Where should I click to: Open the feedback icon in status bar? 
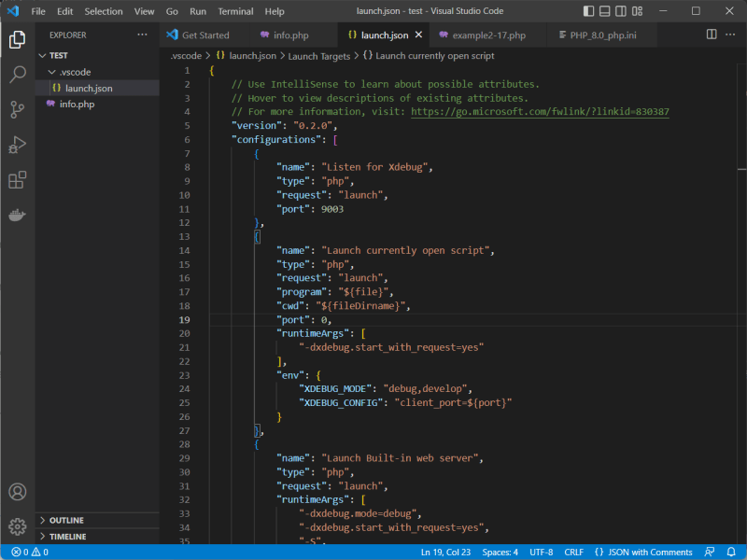pyautogui.click(x=710, y=552)
